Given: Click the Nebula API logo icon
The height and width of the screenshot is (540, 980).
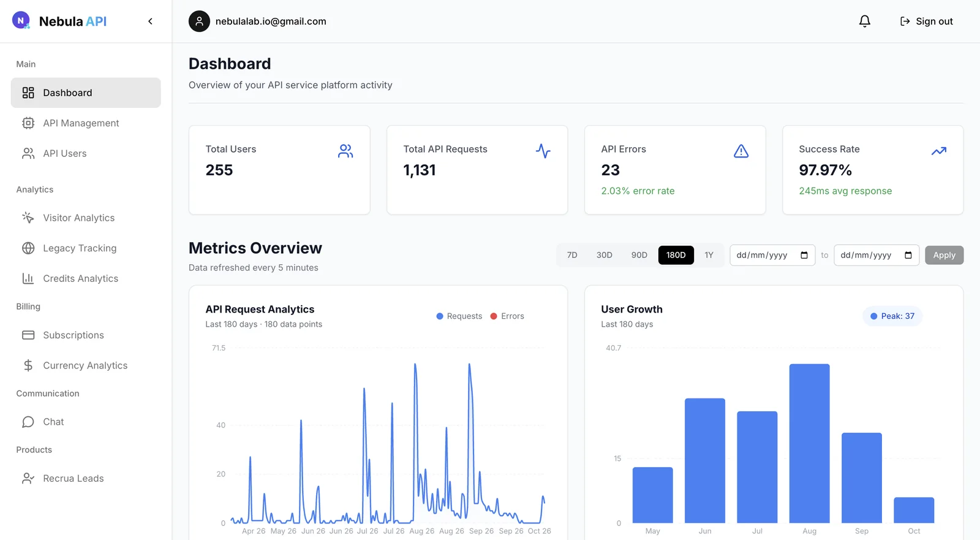Looking at the screenshot, I should pyautogui.click(x=21, y=20).
